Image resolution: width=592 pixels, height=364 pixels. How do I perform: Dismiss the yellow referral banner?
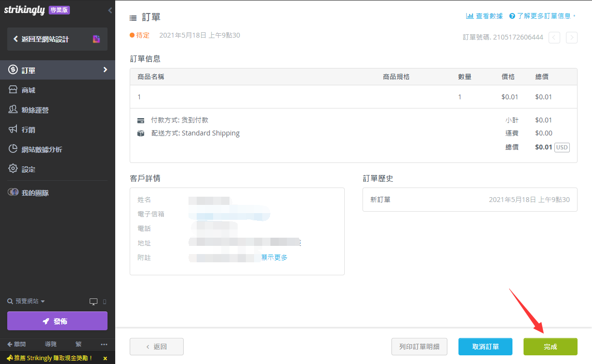pyautogui.click(x=105, y=358)
